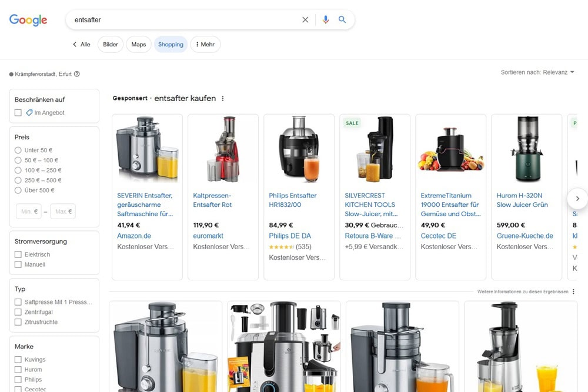
Task: Click the 41,94 € price text
Action: [x=129, y=225]
